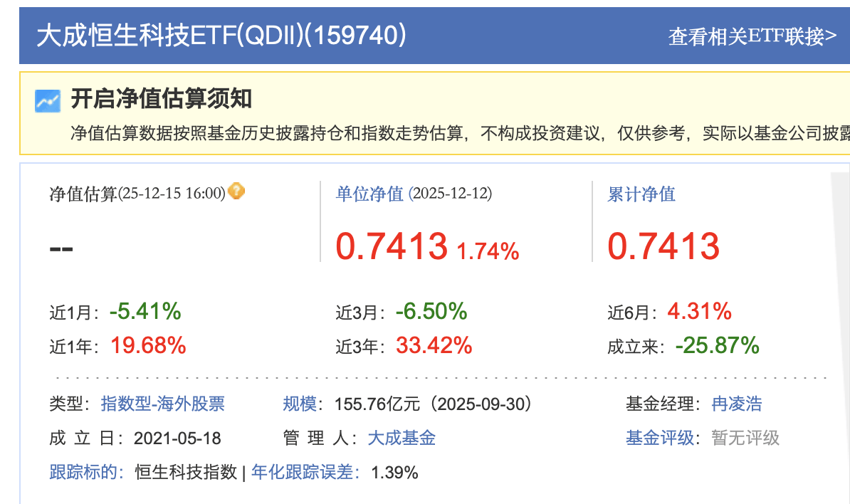Screen dimensions: 850x504
Task: Click the net value estimate chart icon
Action: click(48, 100)
